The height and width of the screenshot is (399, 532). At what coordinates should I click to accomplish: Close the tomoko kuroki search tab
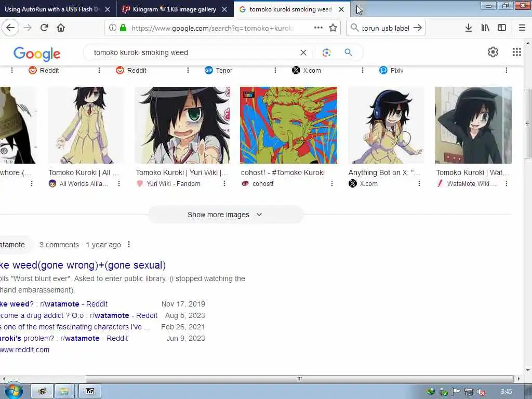pos(341,9)
